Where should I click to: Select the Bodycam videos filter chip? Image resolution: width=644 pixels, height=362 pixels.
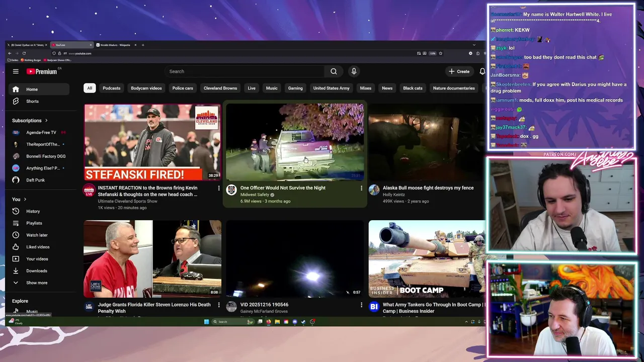[x=146, y=88]
